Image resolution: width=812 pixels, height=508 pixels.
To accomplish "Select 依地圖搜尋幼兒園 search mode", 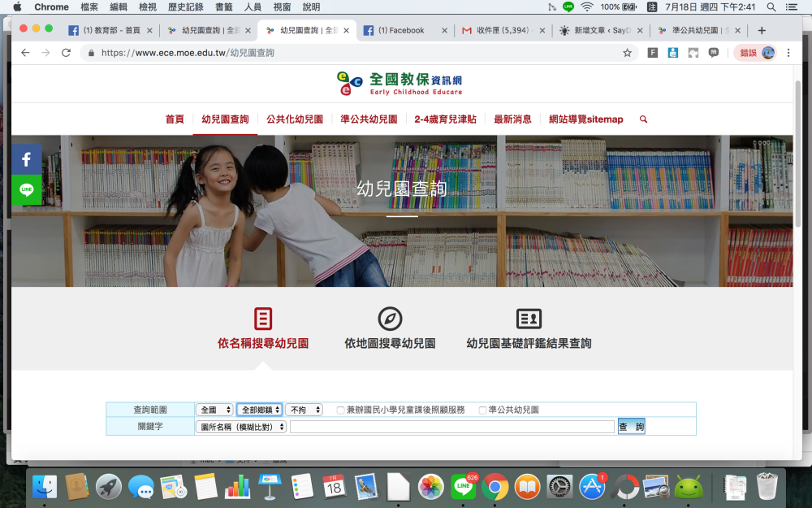I will [390, 328].
